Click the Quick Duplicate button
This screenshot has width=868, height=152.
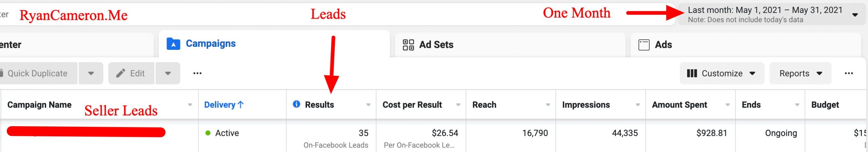tap(37, 73)
